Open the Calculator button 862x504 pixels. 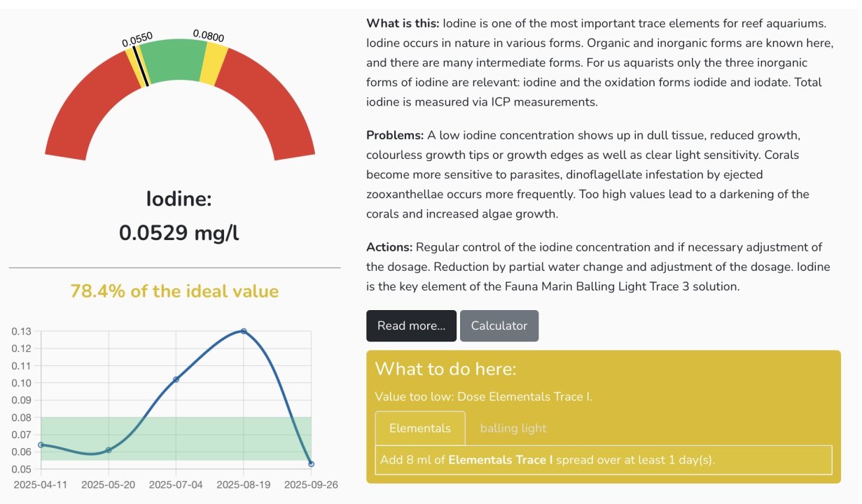(499, 325)
